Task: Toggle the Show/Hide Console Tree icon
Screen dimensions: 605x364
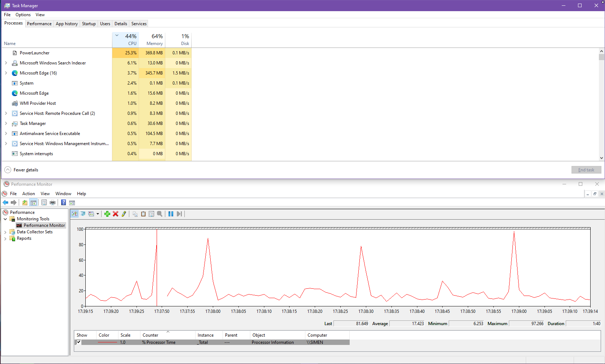Action: click(33, 203)
